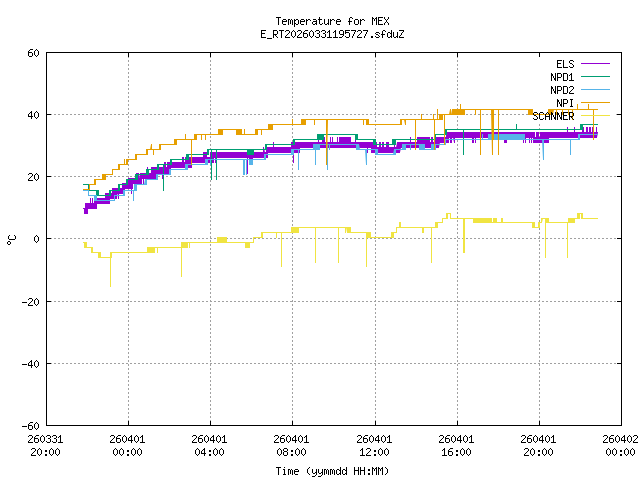This screenshot has height=480, width=640.
Task: Select the -60 y-axis tick label
Action: point(30,425)
